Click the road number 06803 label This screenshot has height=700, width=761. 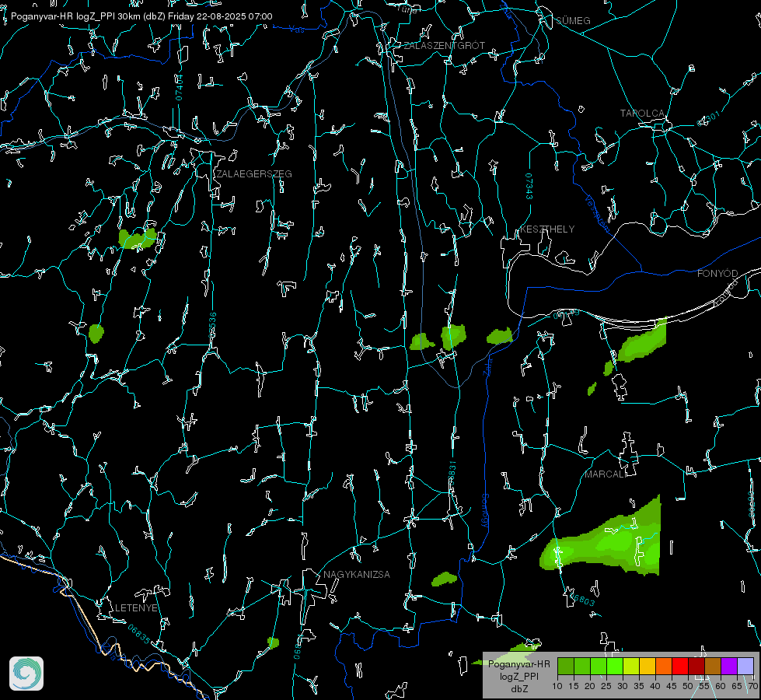(x=581, y=598)
